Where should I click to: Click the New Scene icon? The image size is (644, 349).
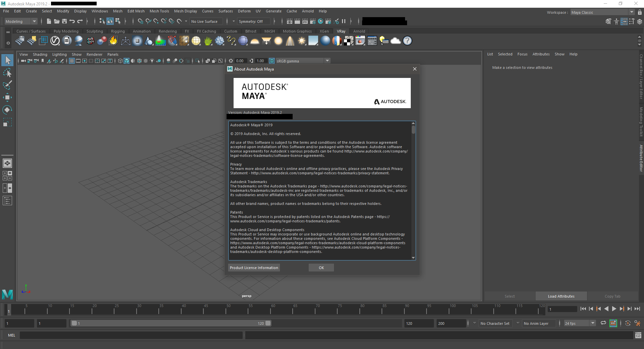(x=49, y=21)
